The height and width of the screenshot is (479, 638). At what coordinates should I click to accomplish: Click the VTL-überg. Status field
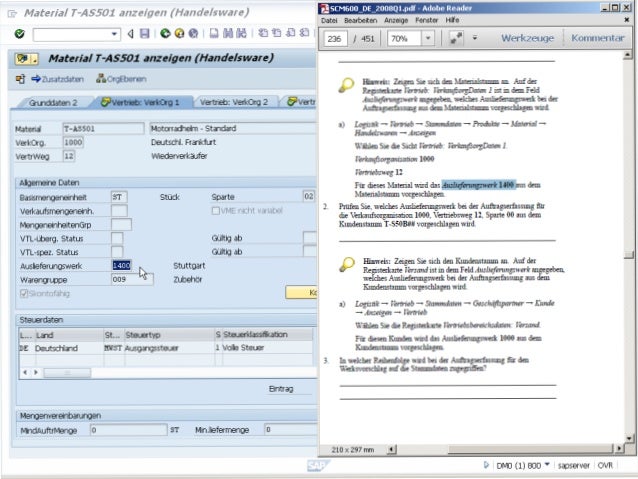[117, 238]
